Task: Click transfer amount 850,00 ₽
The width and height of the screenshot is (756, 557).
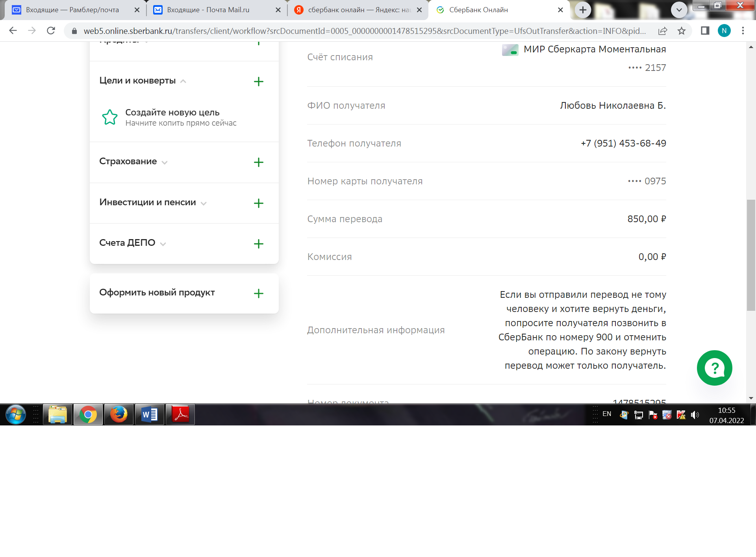Action: (647, 219)
